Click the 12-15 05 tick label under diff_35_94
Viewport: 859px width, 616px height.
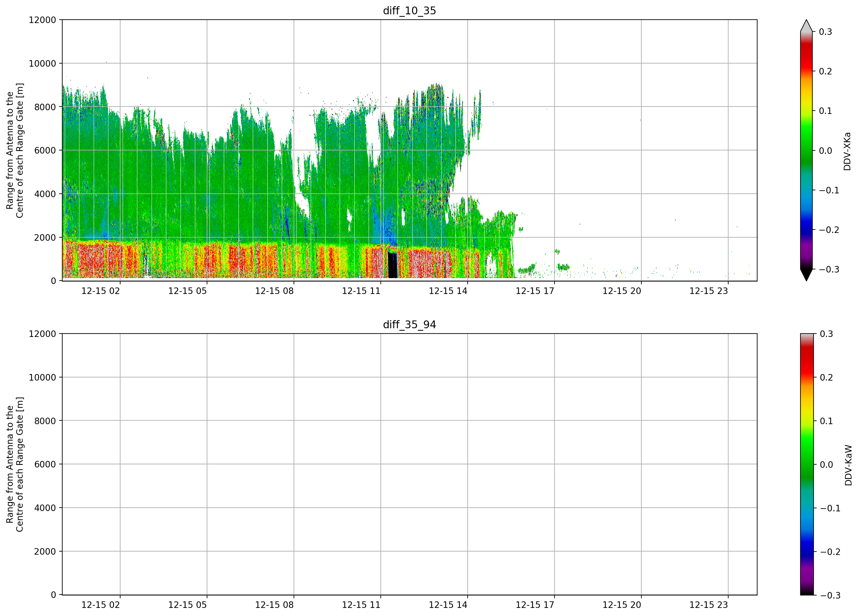click(187, 605)
